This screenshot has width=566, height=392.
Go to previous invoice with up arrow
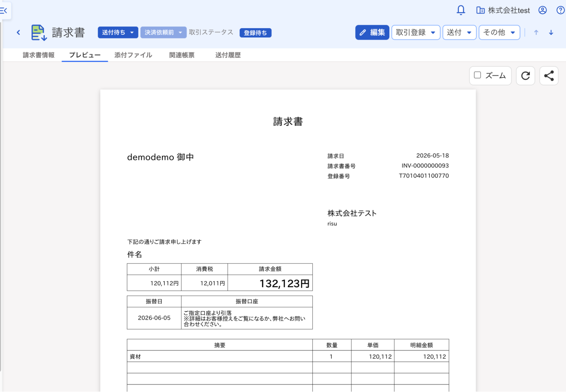[536, 33]
